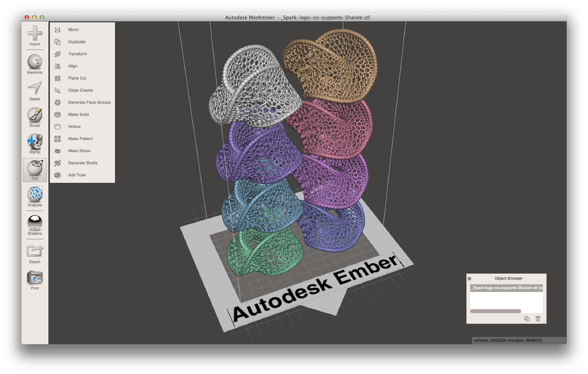Select Align text in Edit menu
588x374 pixels.
[x=73, y=66]
